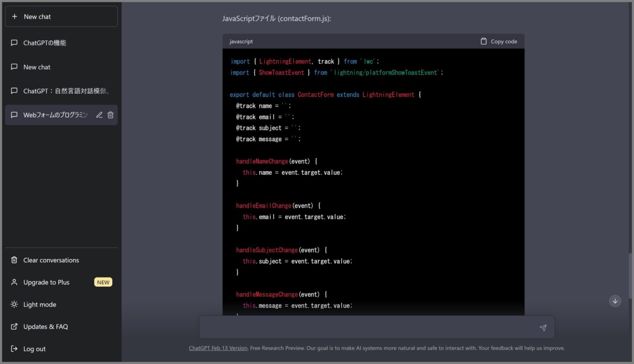Screen dimensions: 634x364
Task: Click the NEW badge beside Upgrade to Plus
Action: tap(103, 282)
